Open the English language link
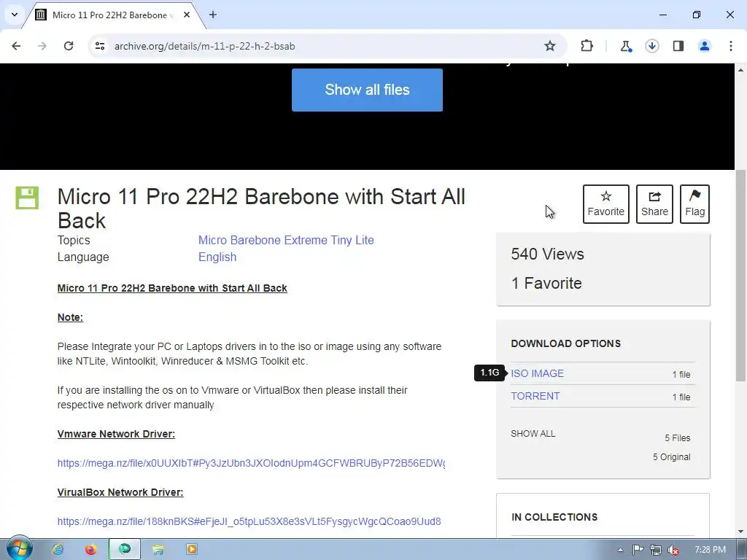The image size is (747, 560). pos(217,257)
